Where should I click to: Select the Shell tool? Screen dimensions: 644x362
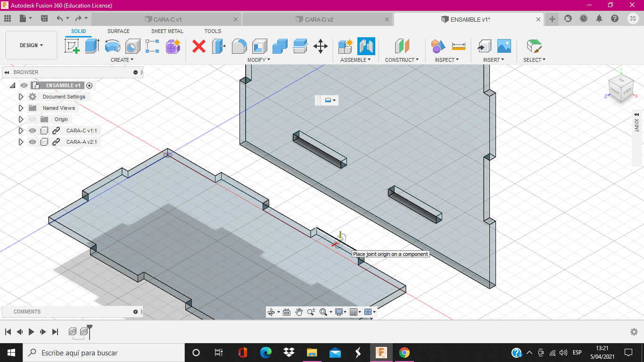tap(259, 46)
